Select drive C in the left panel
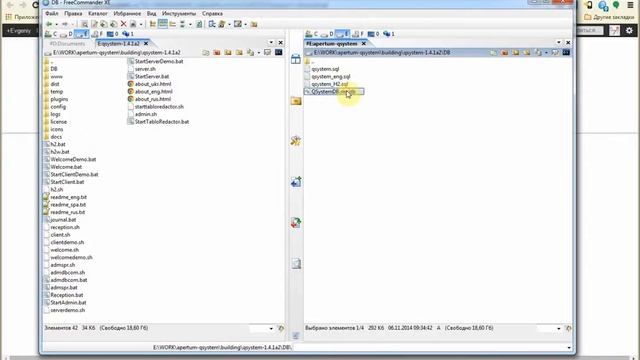This screenshot has width=640, height=360. coord(51,34)
